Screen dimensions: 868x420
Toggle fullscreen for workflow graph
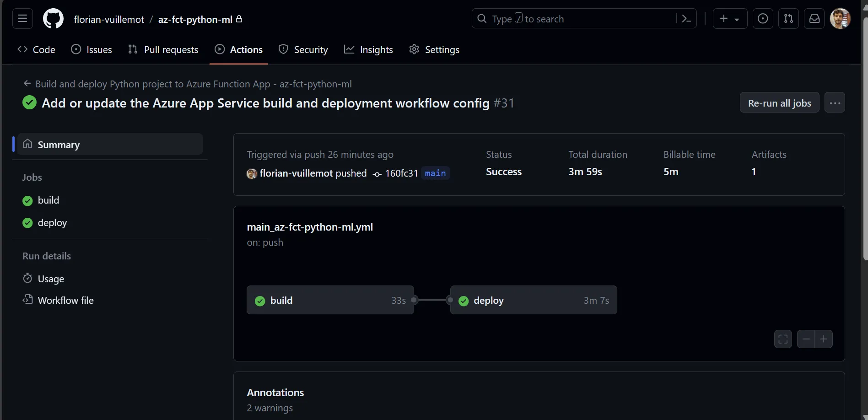point(783,339)
